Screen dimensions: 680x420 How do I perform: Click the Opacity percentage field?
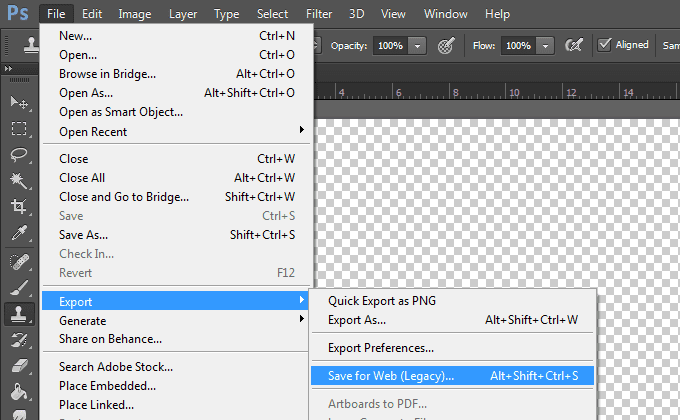[390, 46]
